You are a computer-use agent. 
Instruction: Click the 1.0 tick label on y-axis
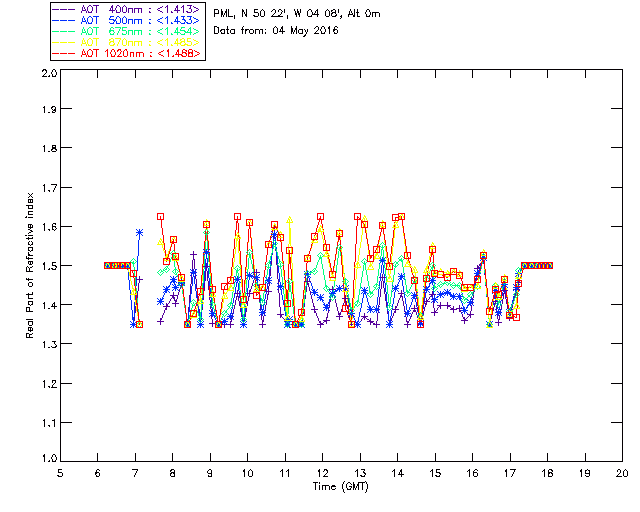click(49, 458)
